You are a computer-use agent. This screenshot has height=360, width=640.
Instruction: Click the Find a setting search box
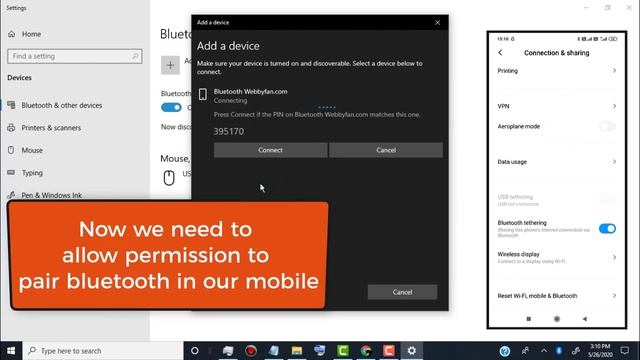(75, 56)
